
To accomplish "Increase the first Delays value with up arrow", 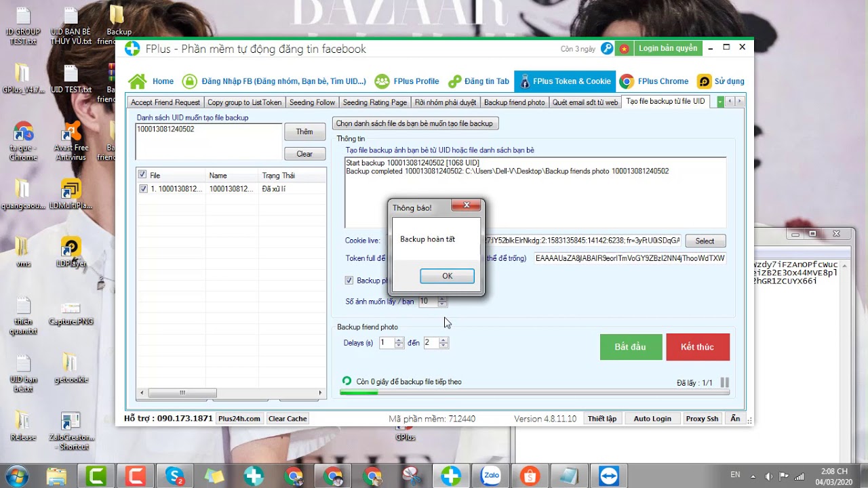I will pos(399,340).
